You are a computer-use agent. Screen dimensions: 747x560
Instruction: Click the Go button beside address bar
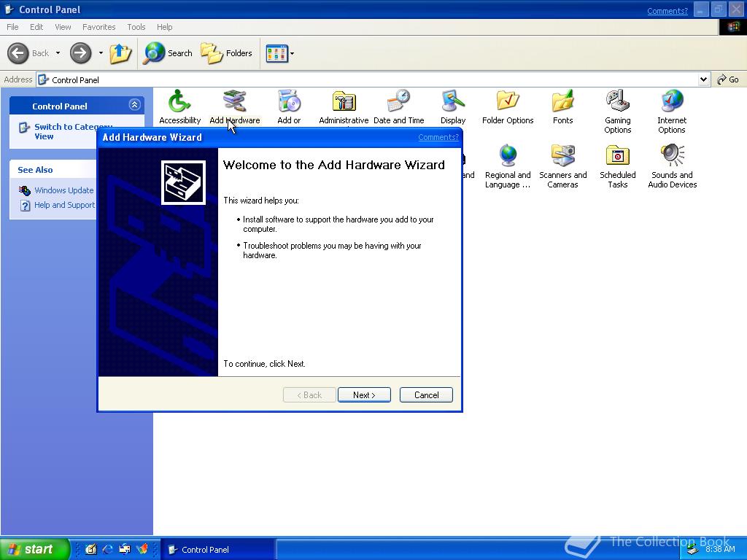(x=728, y=79)
